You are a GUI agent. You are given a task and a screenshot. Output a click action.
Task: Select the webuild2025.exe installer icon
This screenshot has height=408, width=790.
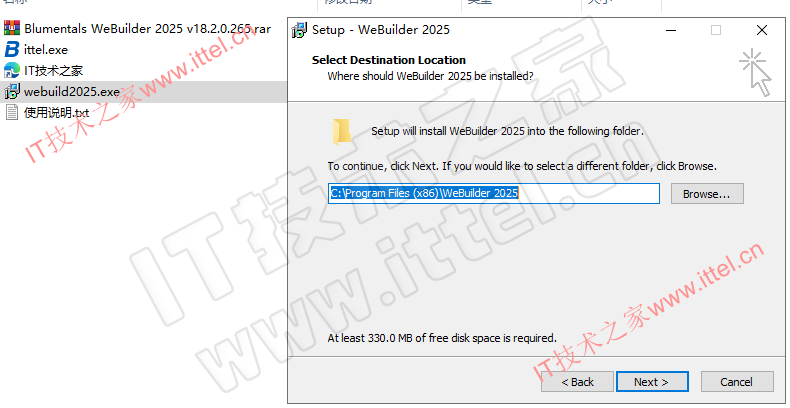click(12, 92)
